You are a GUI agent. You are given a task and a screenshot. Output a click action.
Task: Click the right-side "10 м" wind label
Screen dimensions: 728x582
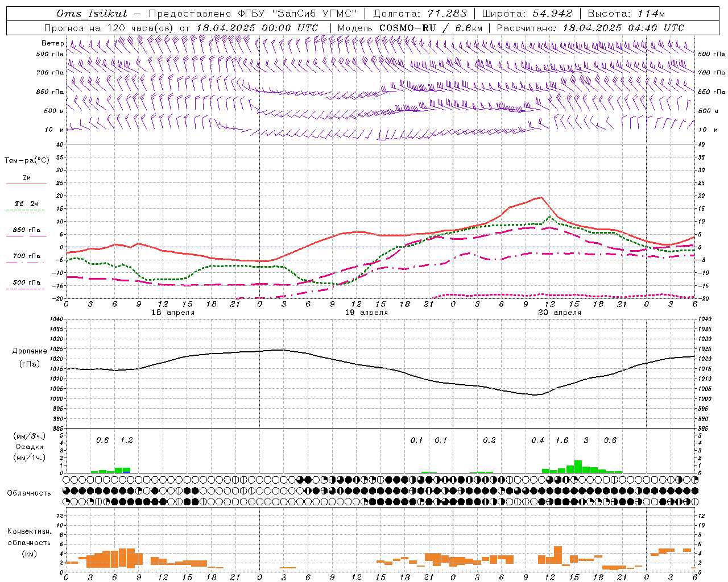708,130
